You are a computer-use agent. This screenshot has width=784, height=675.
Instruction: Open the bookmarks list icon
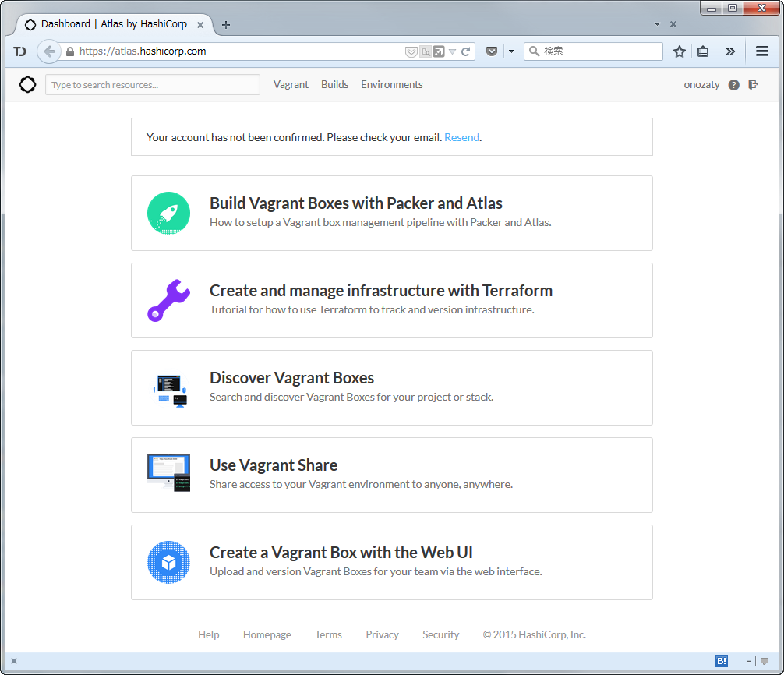pos(703,51)
